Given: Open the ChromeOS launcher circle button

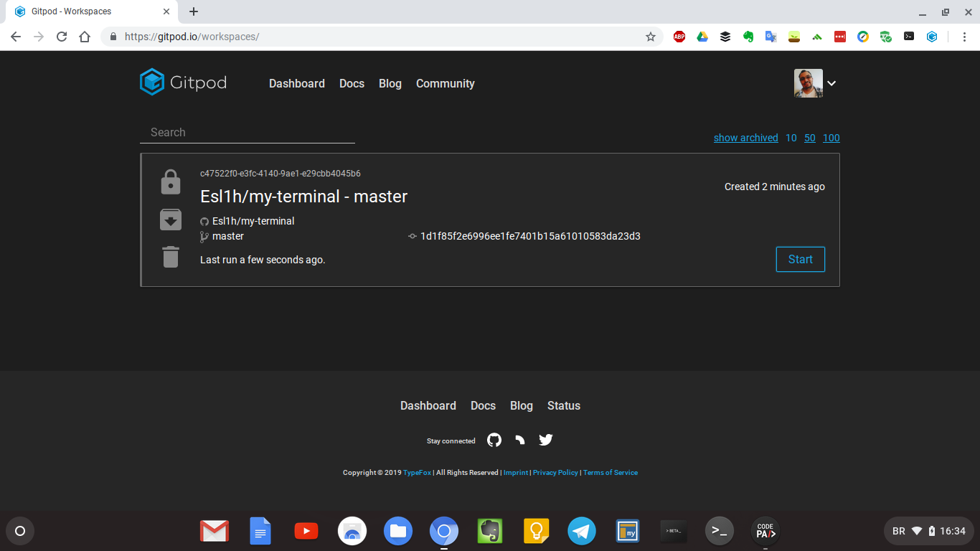Looking at the screenshot, I should pos(20,532).
